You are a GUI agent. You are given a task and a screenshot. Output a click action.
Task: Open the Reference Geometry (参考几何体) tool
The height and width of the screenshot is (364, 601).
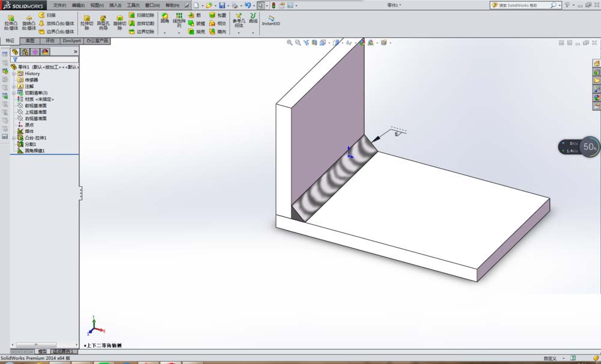(x=239, y=20)
